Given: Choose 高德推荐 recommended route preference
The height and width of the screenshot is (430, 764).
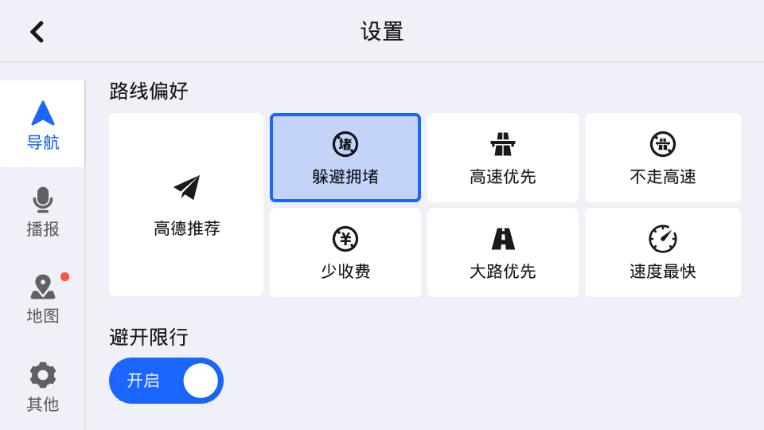Looking at the screenshot, I should click(187, 205).
